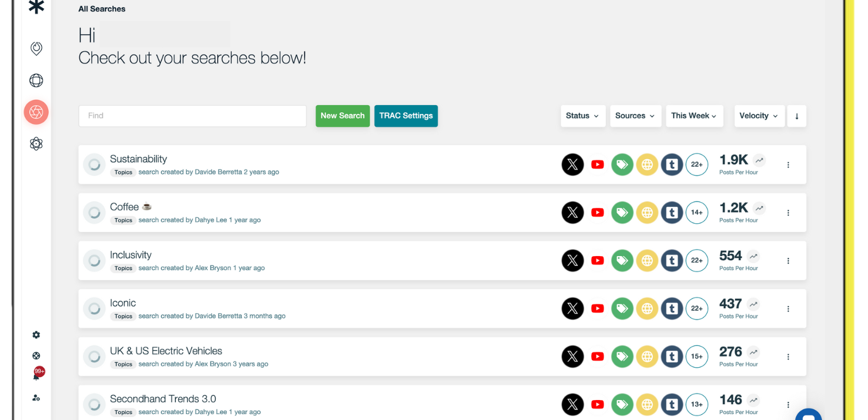The image size is (868, 420).
Task: Click the New Search button
Action: [x=343, y=116]
